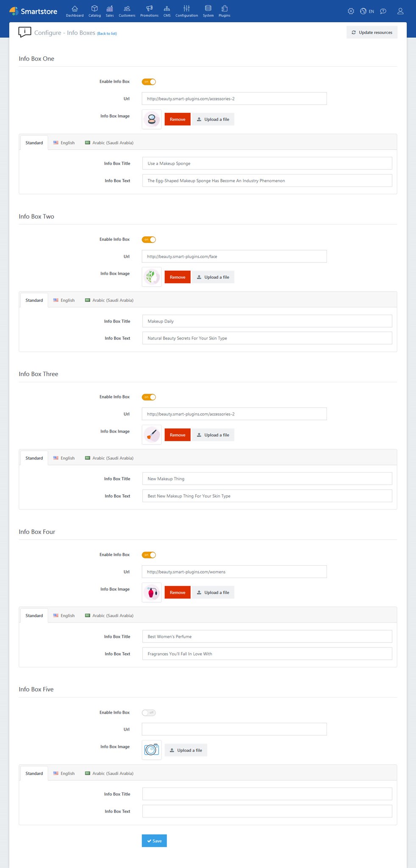The height and width of the screenshot is (868, 416).
Task: Open the Catalog box icon
Action: click(95, 9)
